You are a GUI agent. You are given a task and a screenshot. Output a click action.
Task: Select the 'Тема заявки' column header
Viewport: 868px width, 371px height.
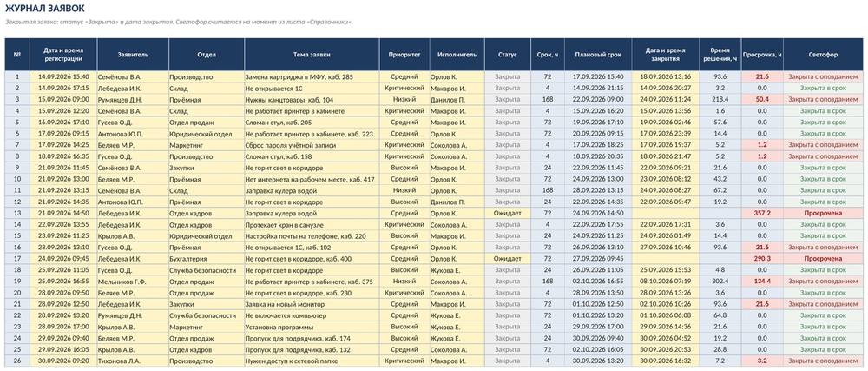tap(312, 55)
